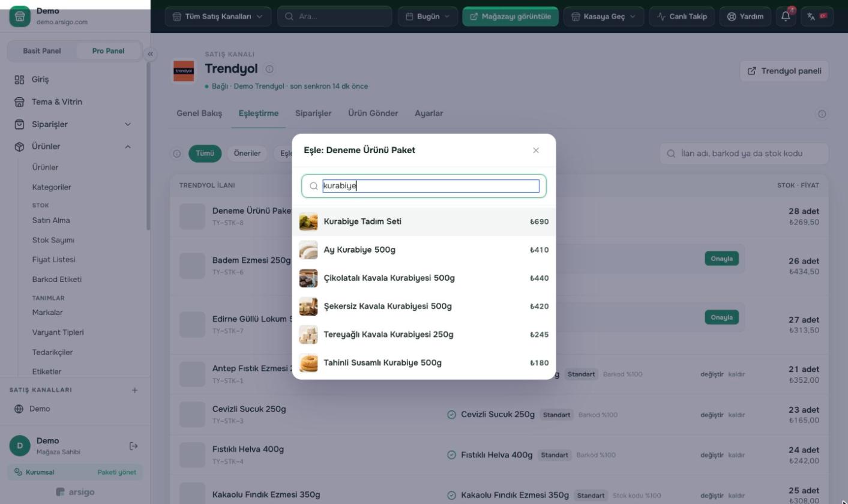
Task: Click Mağazayı görüntüle button
Action: click(510, 16)
